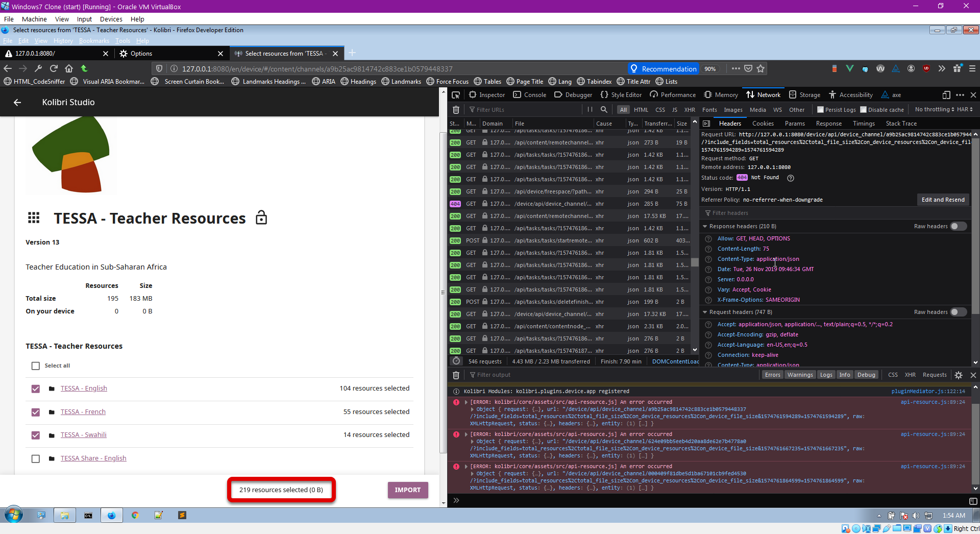Expand third console error entry
This screenshot has height=534, width=980.
click(x=466, y=467)
